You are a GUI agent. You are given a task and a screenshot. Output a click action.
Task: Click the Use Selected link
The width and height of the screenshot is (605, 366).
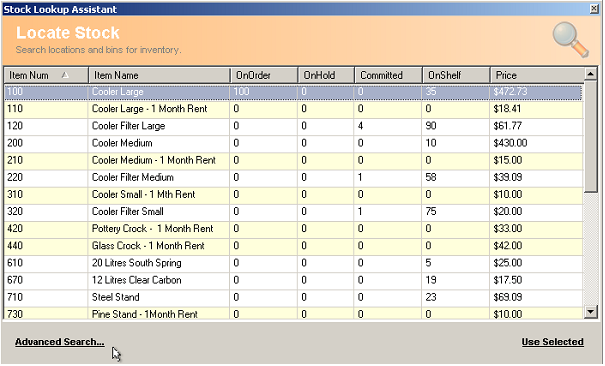(x=552, y=342)
